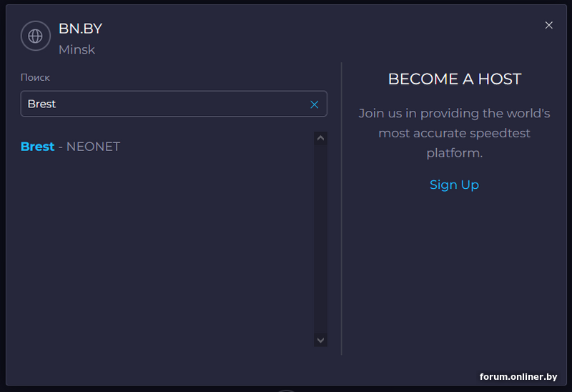The image size is (572, 392).
Task: Click the vertical divider between panels
Action: point(342,208)
